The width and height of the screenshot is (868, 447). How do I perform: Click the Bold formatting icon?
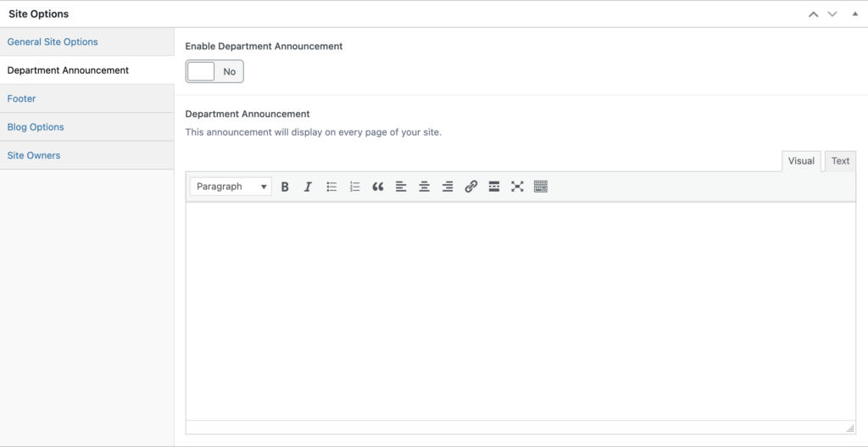pyautogui.click(x=285, y=187)
